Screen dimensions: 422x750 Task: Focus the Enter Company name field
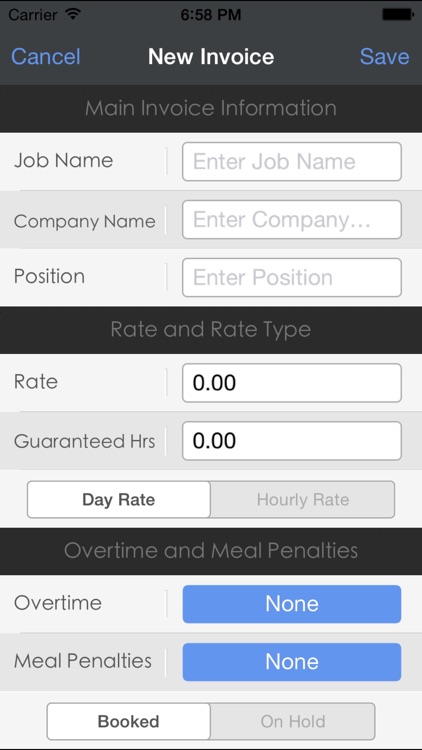292,220
